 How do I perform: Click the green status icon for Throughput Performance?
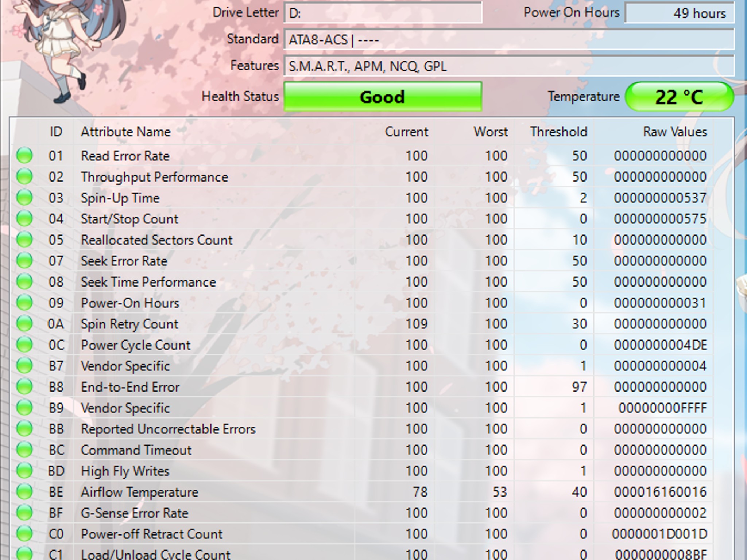click(24, 177)
